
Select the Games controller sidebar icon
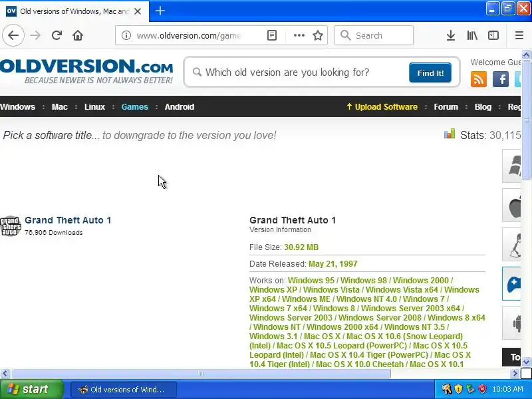511,284
